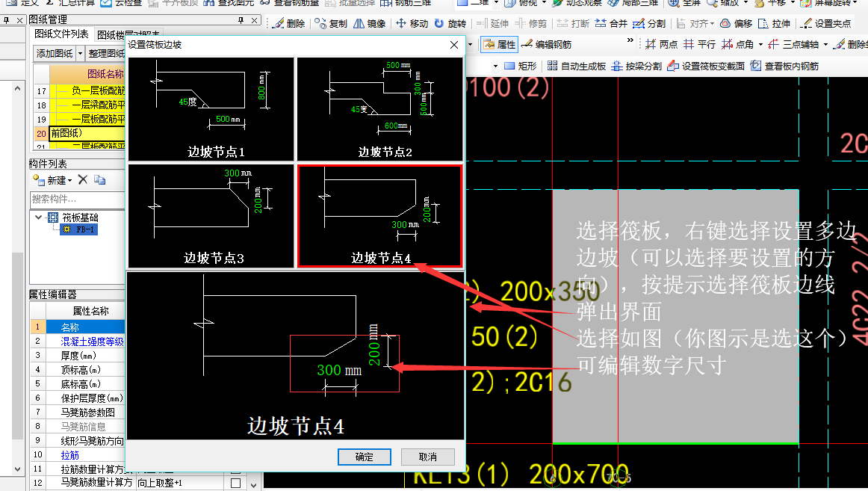Click copy component icon in 构件列表

click(99, 179)
